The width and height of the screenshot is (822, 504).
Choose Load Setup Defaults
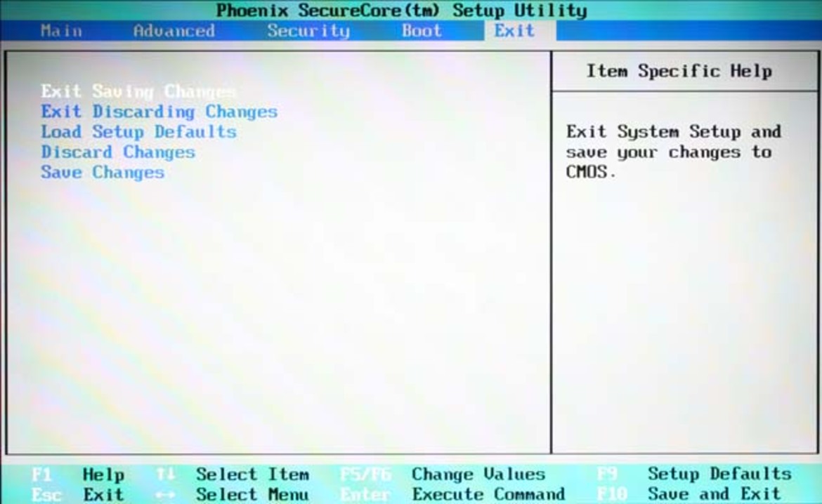(139, 131)
